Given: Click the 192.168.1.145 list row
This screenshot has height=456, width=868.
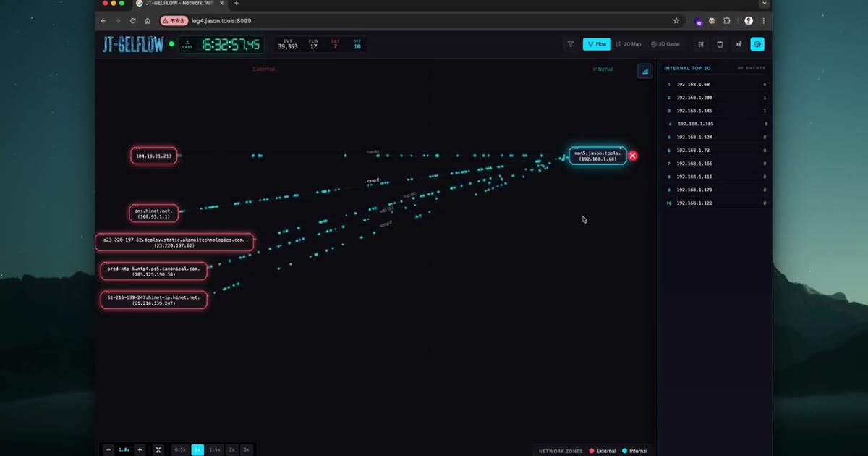Looking at the screenshot, I should pyautogui.click(x=716, y=111).
